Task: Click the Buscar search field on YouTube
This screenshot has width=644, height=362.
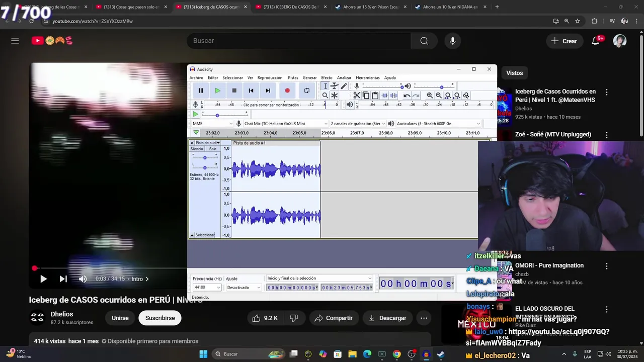Action: (x=299, y=41)
